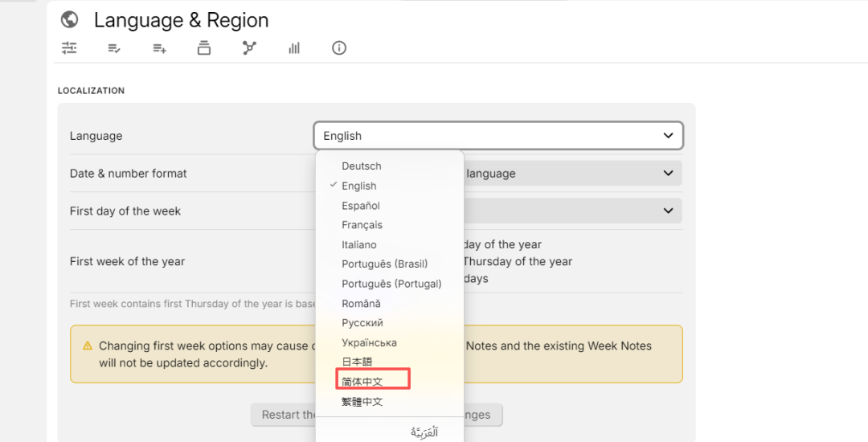Open the Note Info circle icon
Image resolution: width=868 pixels, height=442 pixels.
339,48
